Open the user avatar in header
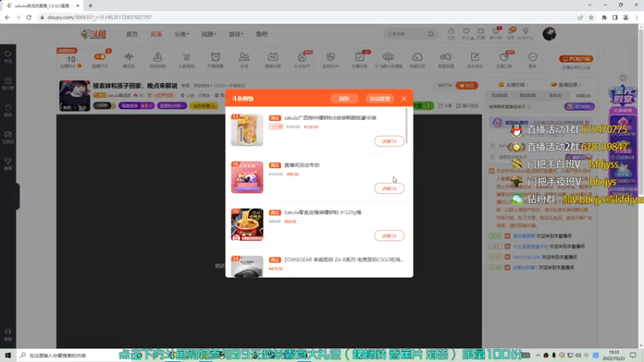644x362 pixels. click(x=549, y=34)
